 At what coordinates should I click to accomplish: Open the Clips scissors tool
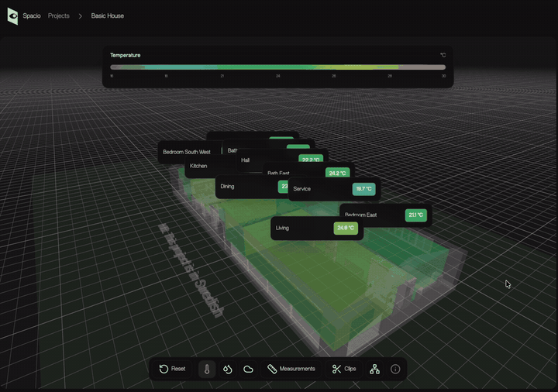coord(344,369)
